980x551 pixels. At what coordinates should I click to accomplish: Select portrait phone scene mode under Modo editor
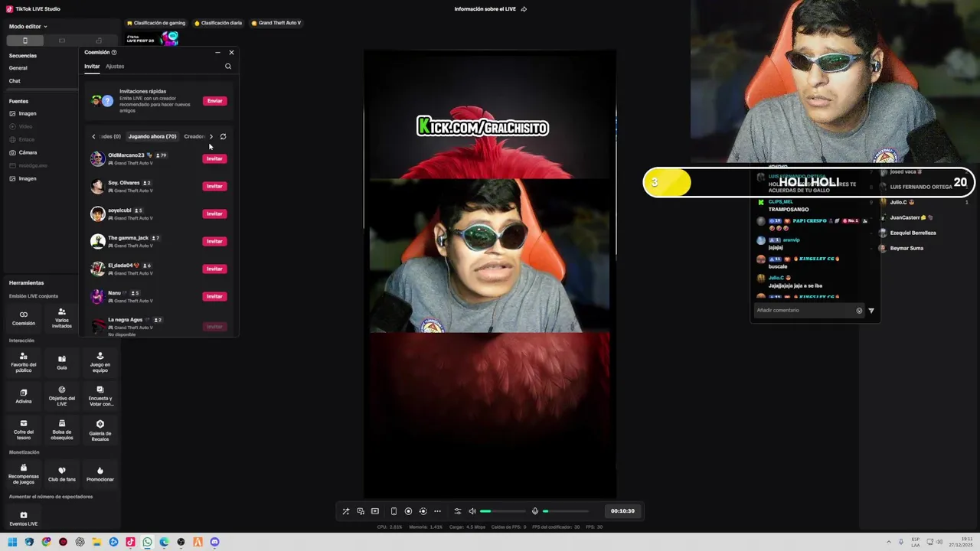pos(24,41)
